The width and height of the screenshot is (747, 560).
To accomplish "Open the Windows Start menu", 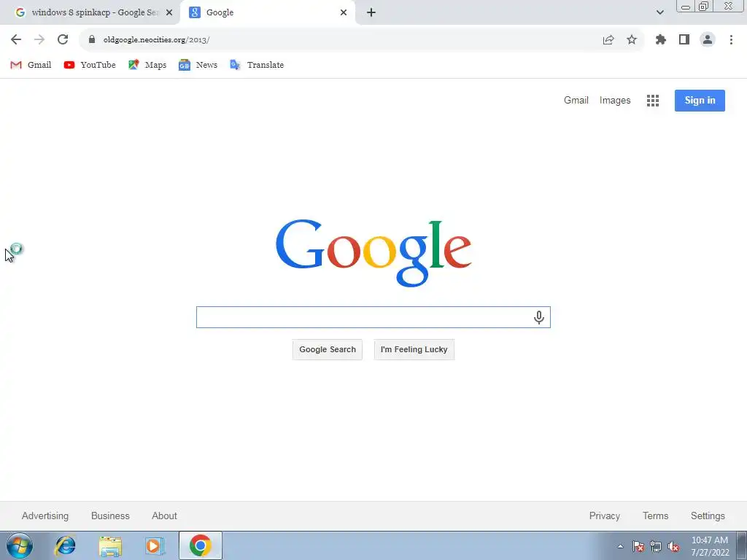I will tap(20, 545).
